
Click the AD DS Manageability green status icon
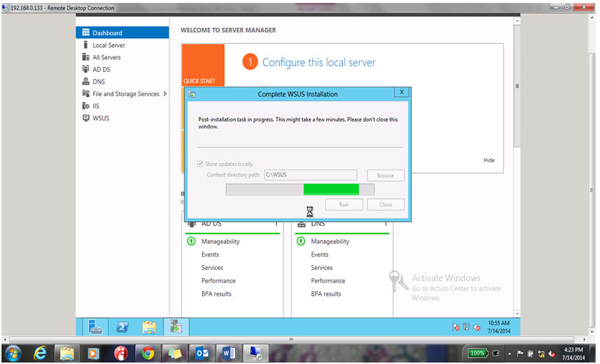pos(192,241)
